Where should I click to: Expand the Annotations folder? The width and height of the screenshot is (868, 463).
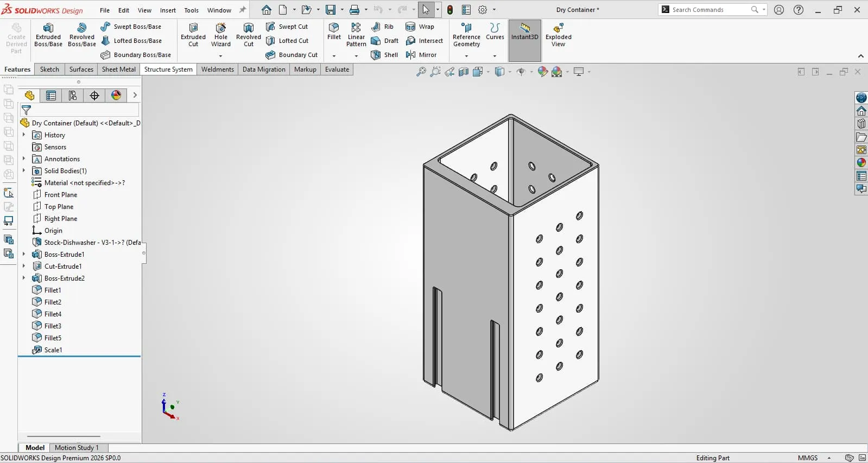23,159
